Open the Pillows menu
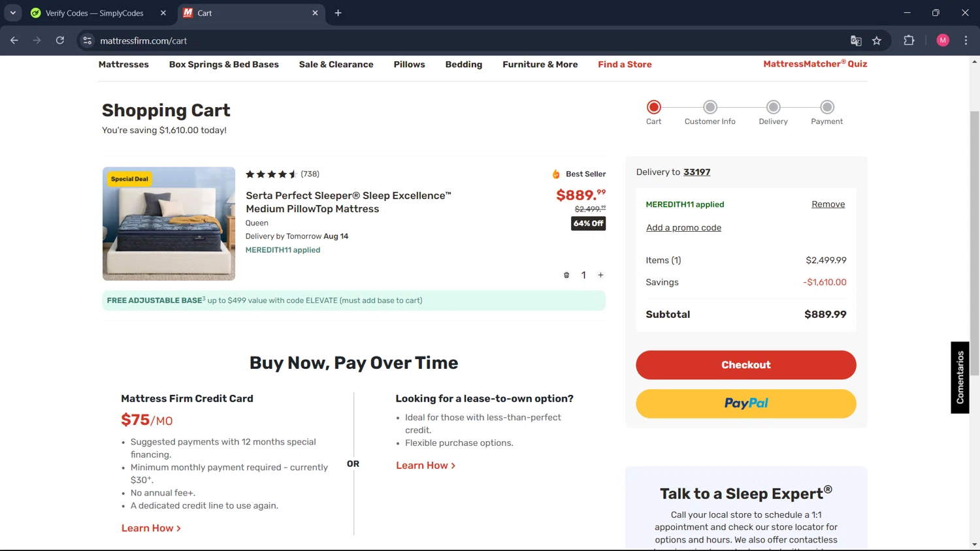The image size is (980, 551). [x=410, y=65]
